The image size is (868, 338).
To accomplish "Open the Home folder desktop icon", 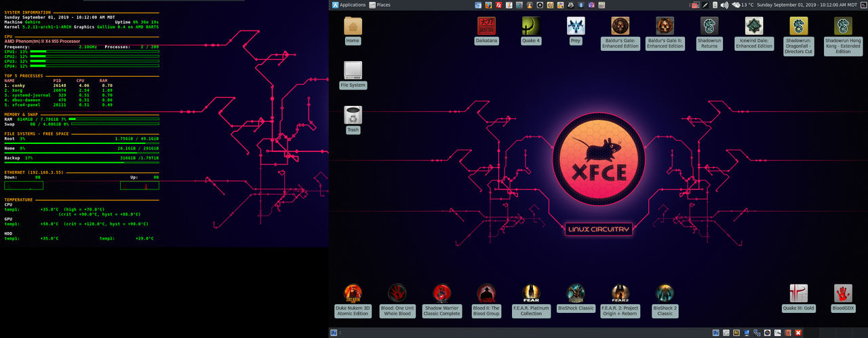I will 353,31.
